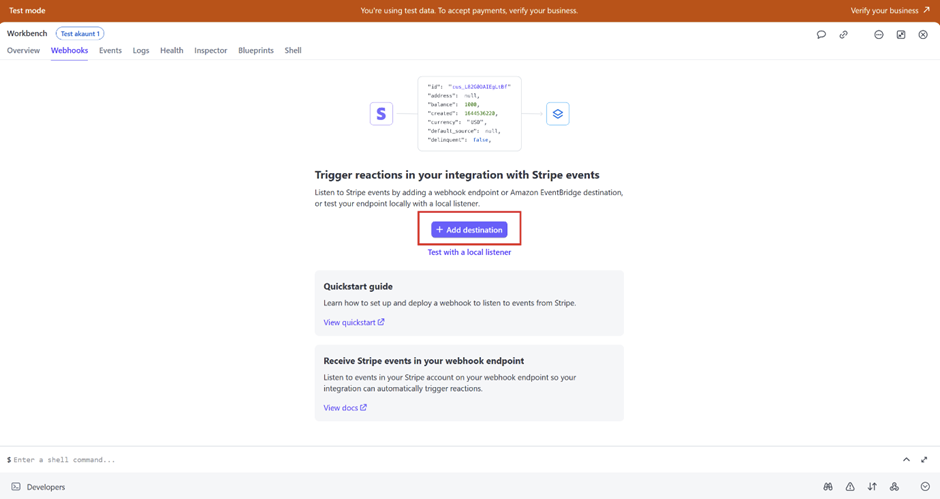The image size is (940, 499).
Task: Open the Test akaunt 1 account selector
Action: (x=80, y=34)
